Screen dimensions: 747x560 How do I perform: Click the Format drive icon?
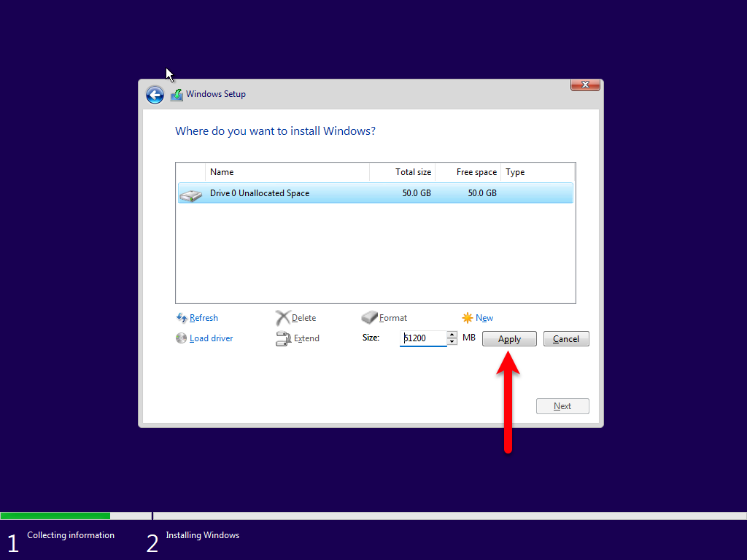click(369, 317)
